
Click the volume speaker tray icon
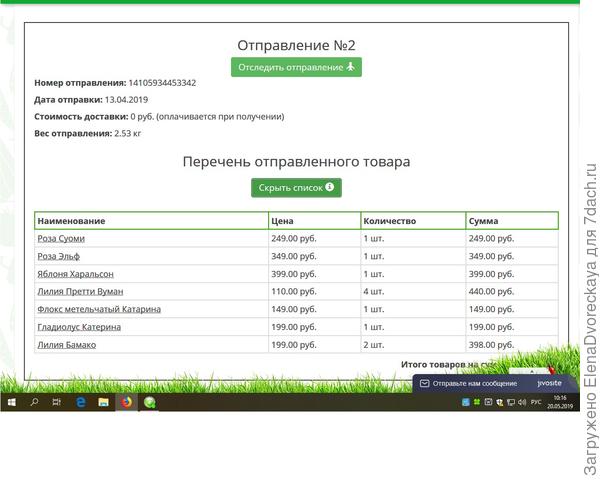tap(521, 402)
